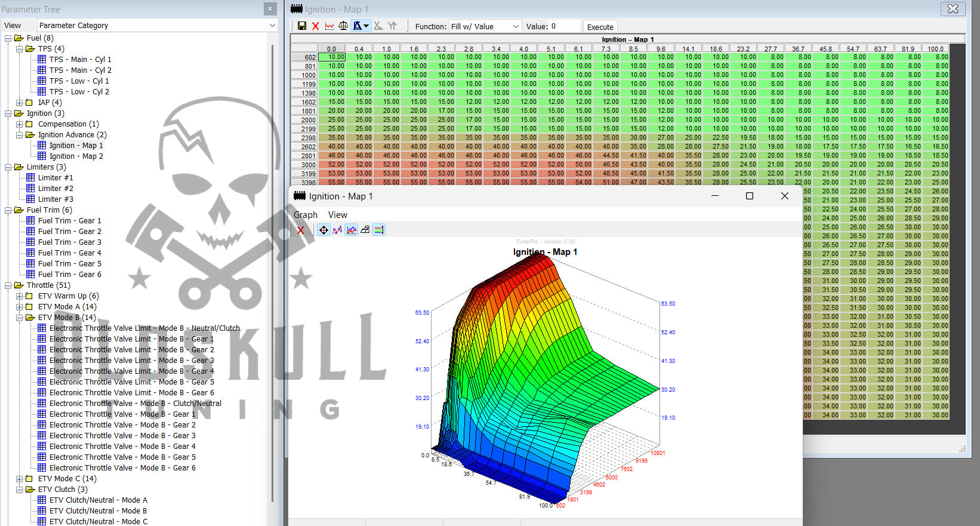Minimize the Ignition Map 1 graph window
This screenshot has width=980, height=526.
click(715, 196)
